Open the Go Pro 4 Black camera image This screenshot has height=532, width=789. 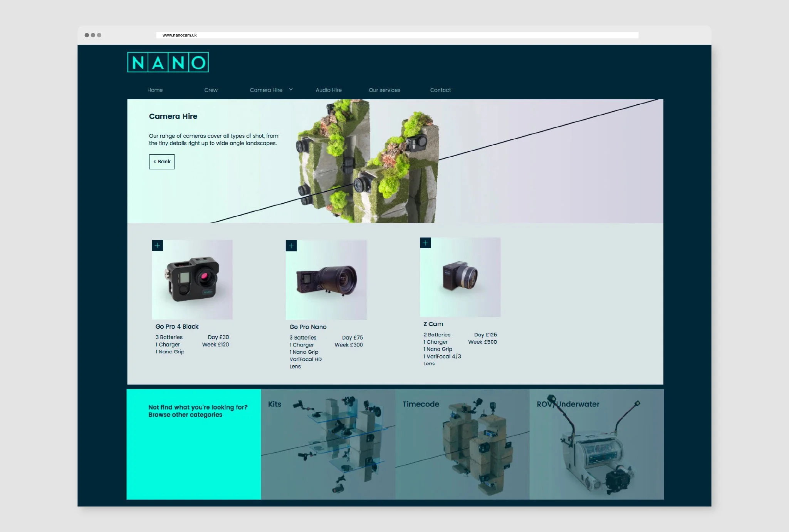[192, 280]
